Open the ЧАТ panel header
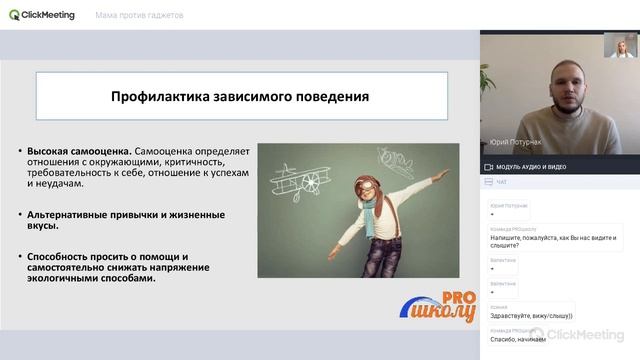 [x=560, y=182]
